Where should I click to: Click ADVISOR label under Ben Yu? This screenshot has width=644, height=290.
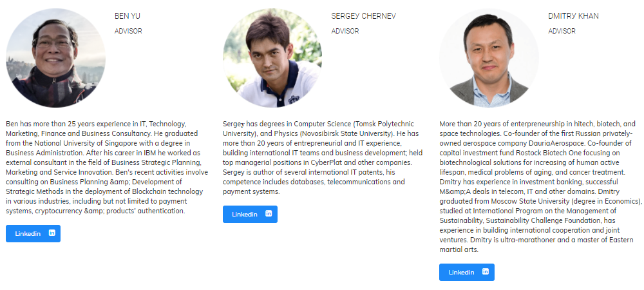(x=128, y=31)
